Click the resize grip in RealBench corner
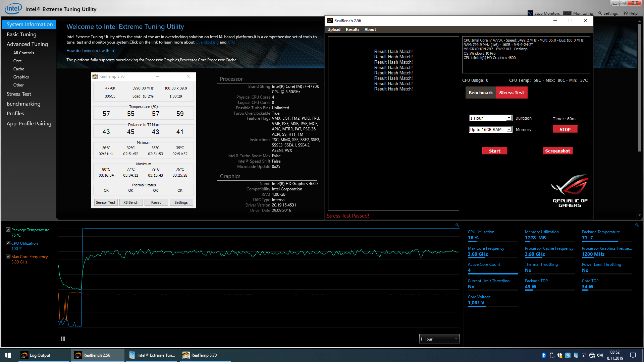Image resolution: width=644 pixels, height=362 pixels. [x=591, y=218]
